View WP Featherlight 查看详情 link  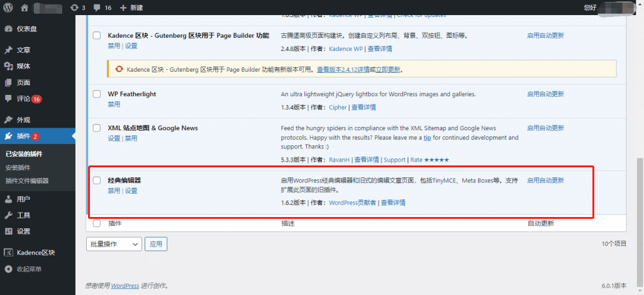click(x=364, y=107)
